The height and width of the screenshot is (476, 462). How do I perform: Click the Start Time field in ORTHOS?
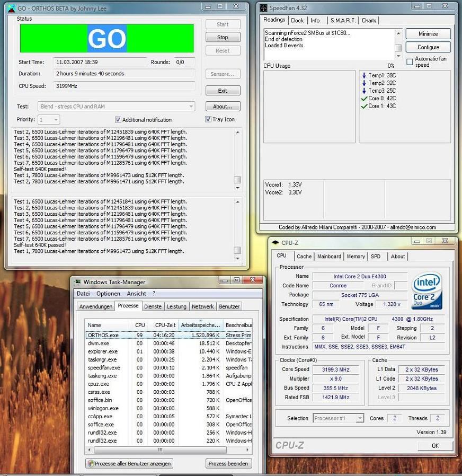(x=100, y=62)
